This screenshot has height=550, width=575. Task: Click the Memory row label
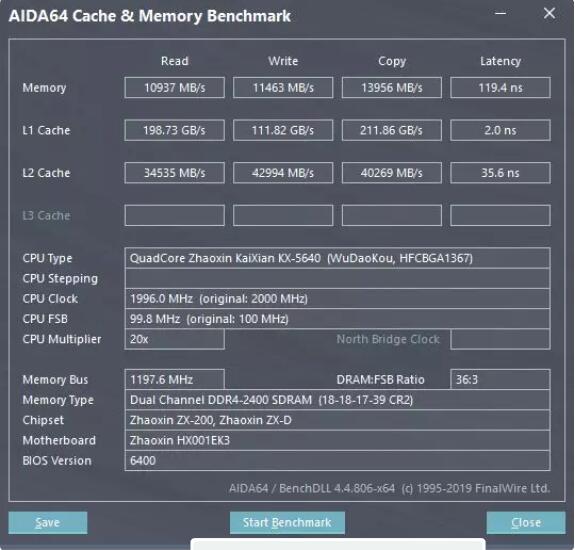click(44, 88)
